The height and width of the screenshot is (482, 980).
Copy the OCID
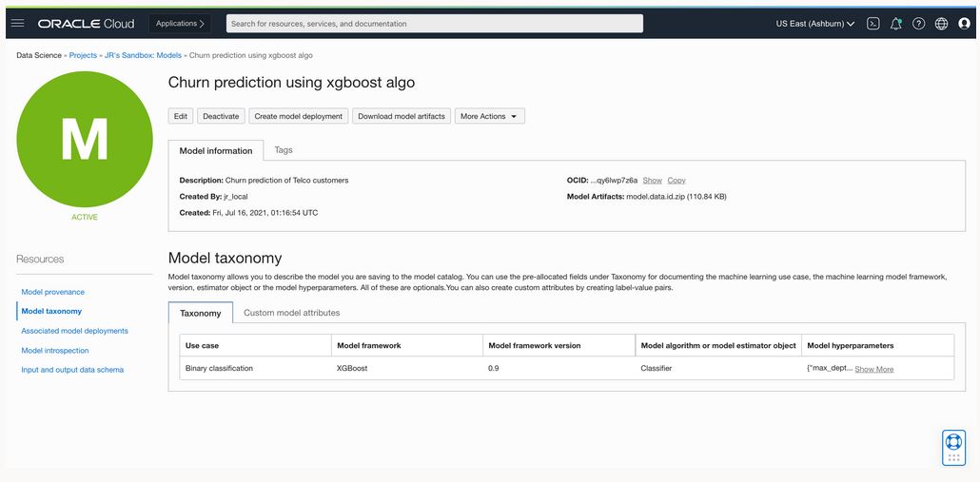tap(676, 180)
